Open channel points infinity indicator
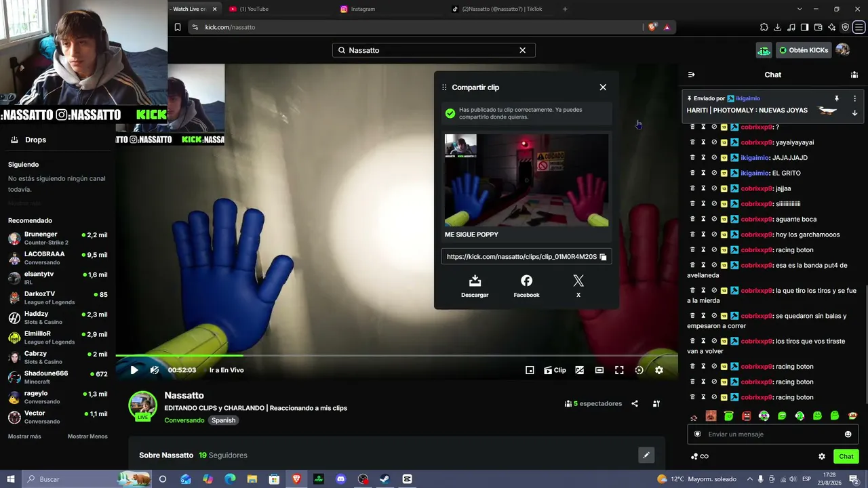Image resolution: width=868 pixels, height=488 pixels. pyautogui.click(x=700, y=457)
